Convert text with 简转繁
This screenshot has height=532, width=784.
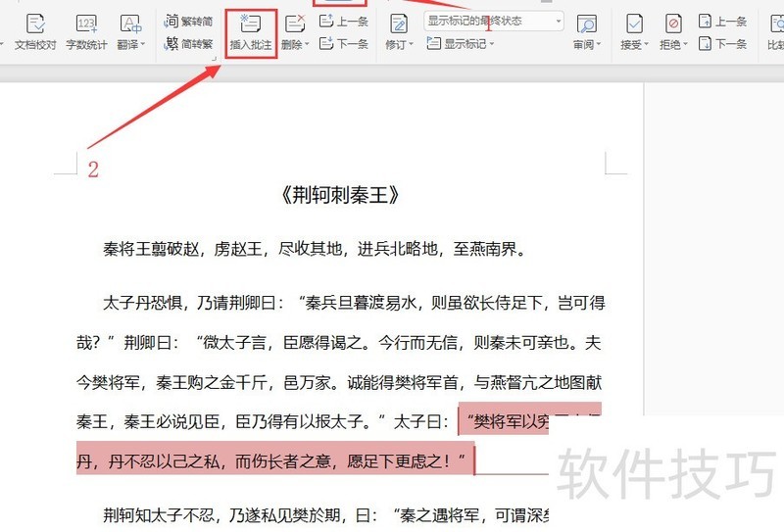[x=188, y=44]
